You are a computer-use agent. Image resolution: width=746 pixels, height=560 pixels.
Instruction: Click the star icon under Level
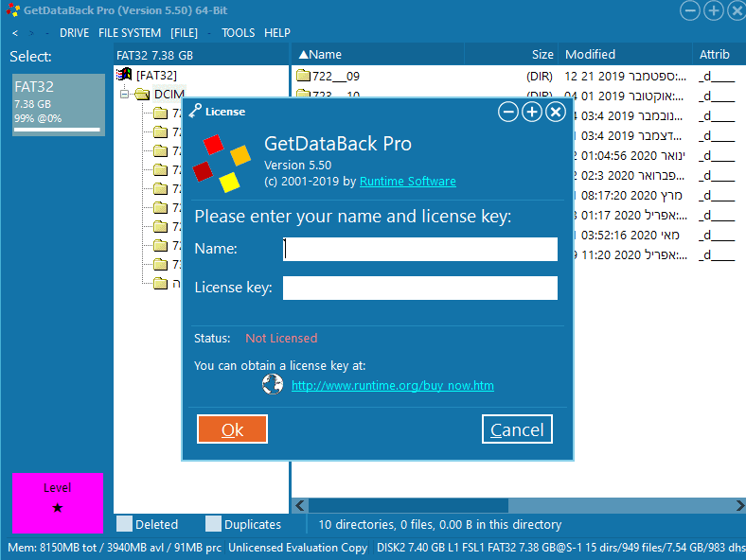[58, 508]
